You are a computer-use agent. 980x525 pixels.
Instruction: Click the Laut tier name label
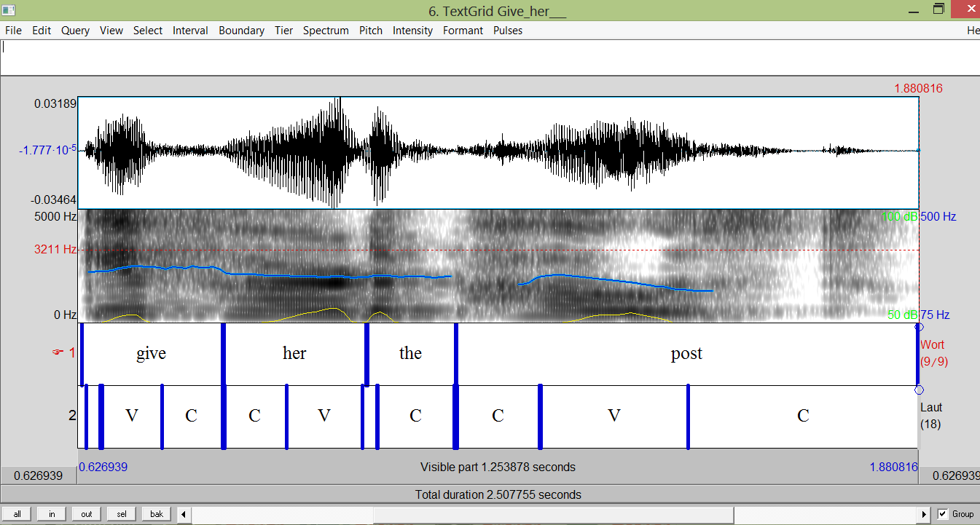[x=931, y=408]
